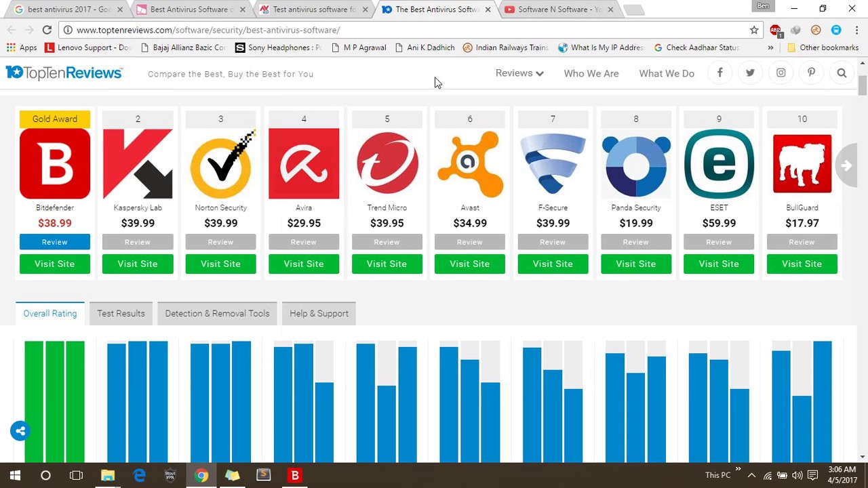Select the F-Secure blue logo
This screenshot has height=488, width=868.
[x=553, y=163]
